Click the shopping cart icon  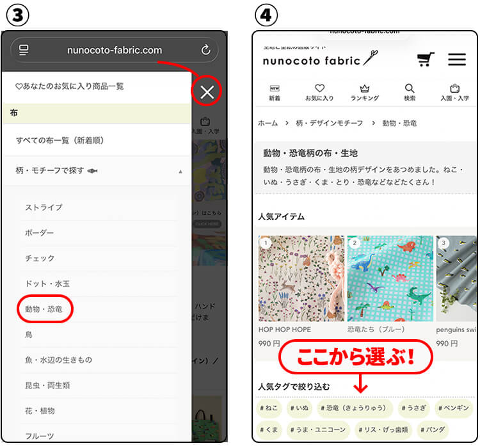tap(426, 60)
